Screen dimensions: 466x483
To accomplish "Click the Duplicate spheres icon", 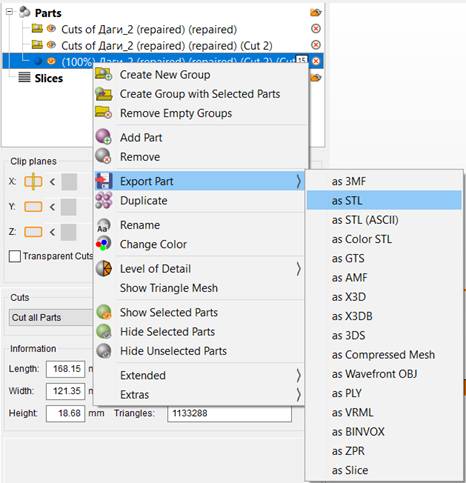I will point(104,200).
